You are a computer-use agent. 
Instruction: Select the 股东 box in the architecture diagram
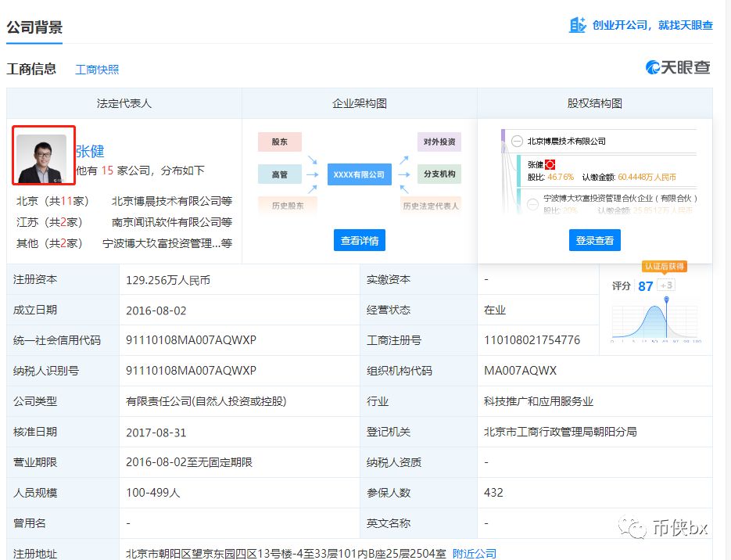click(x=280, y=142)
